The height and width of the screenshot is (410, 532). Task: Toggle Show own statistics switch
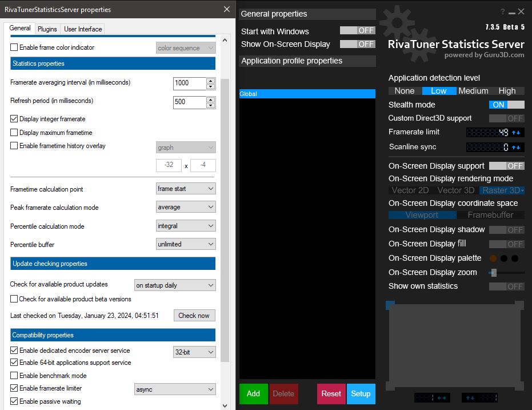506,286
